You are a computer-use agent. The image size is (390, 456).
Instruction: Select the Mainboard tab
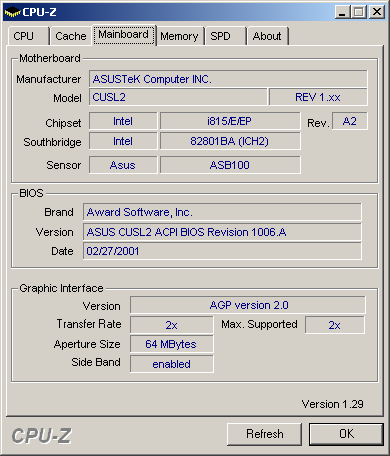click(124, 35)
